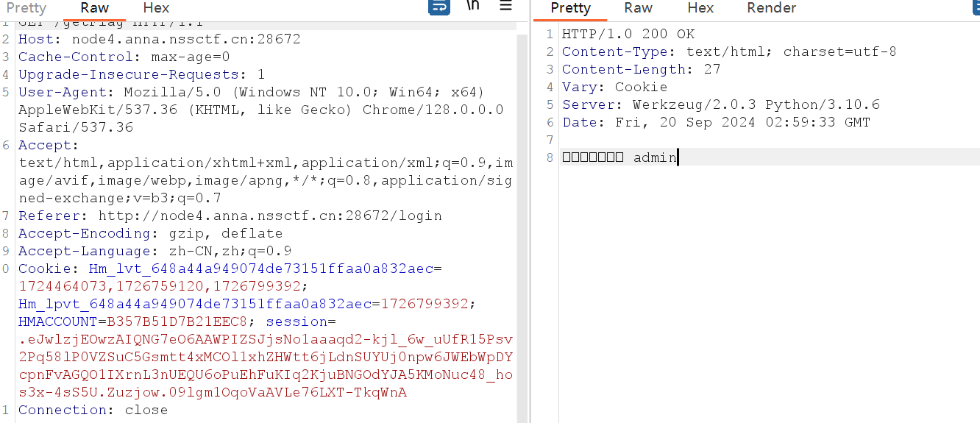980x423 pixels.
Task: Open the request editor hamburger menu
Action: 505,7
